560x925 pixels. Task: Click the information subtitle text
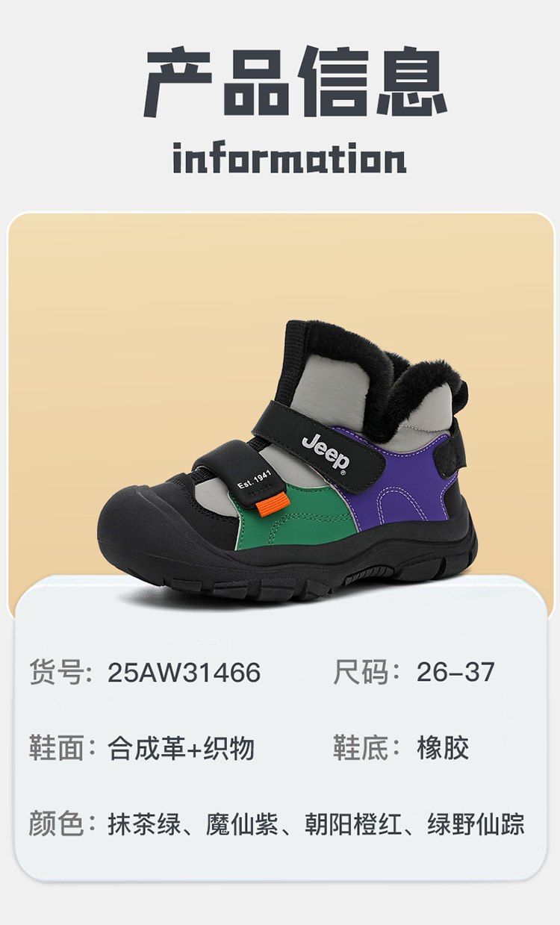click(290, 158)
